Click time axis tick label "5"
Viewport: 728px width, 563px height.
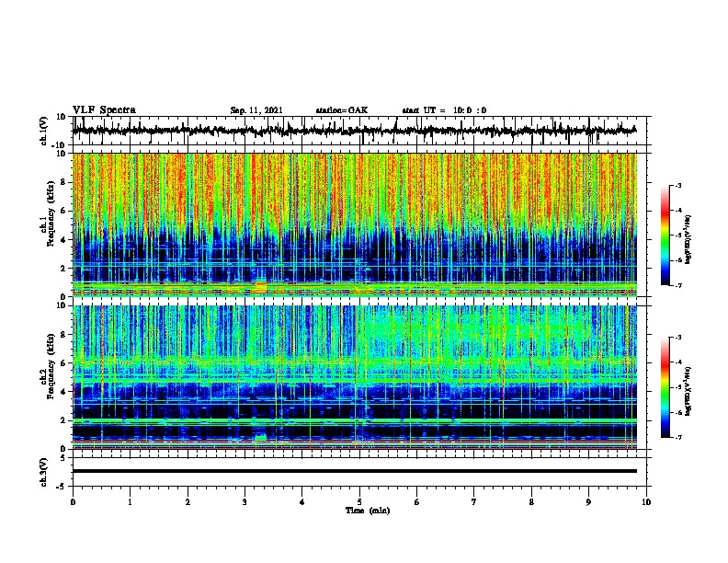(359, 502)
